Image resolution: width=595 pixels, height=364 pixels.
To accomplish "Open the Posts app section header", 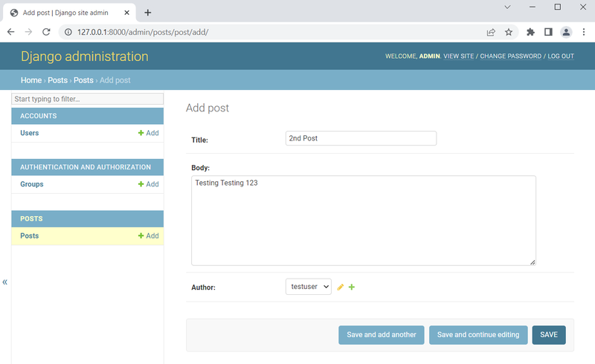I will [31, 219].
